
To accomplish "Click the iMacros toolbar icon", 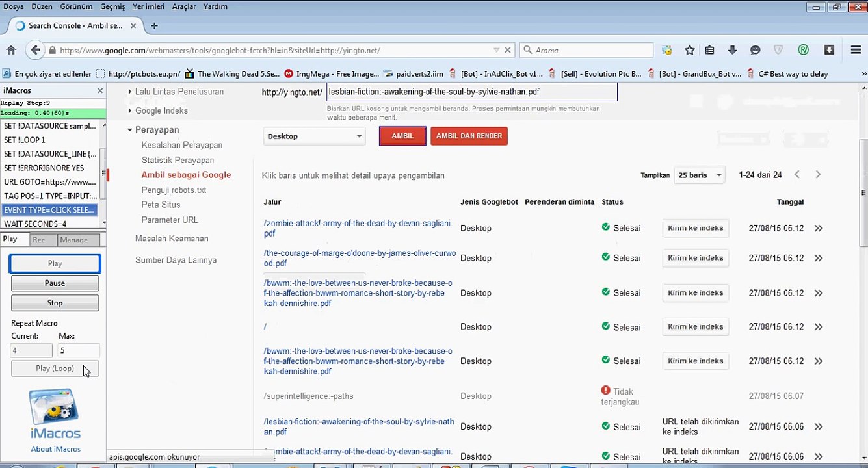I will coord(666,50).
